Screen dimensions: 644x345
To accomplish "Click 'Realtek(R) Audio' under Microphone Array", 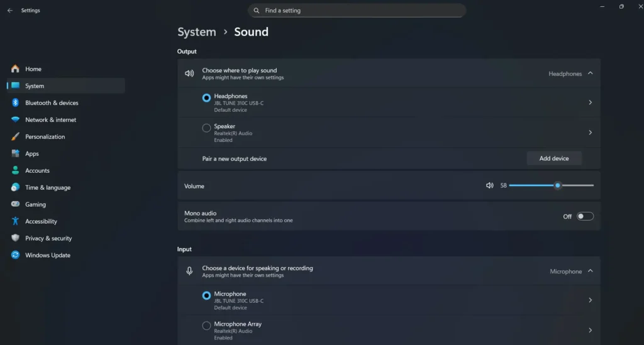I will click(233, 331).
